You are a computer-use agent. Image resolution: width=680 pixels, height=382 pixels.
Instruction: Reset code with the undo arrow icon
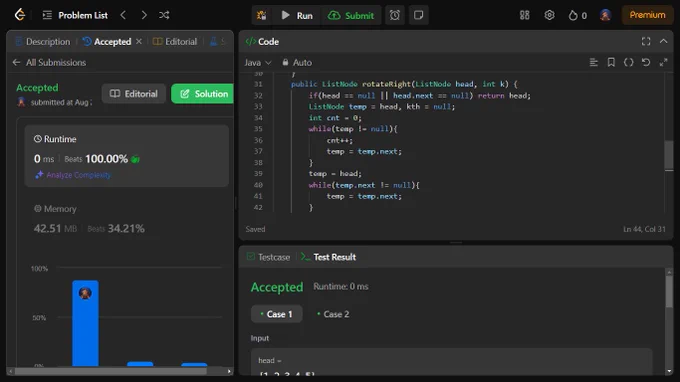tap(646, 62)
